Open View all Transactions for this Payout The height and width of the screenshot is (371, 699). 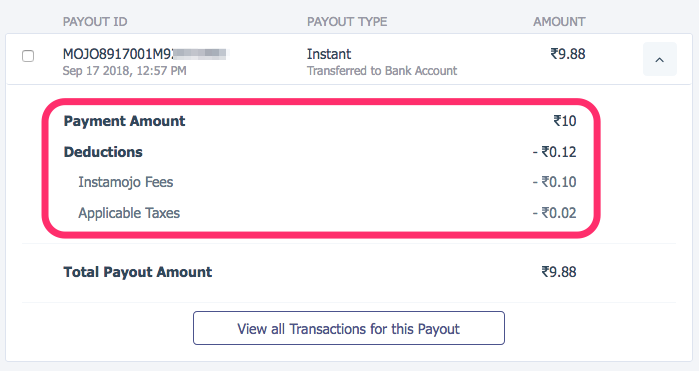pyautogui.click(x=349, y=328)
